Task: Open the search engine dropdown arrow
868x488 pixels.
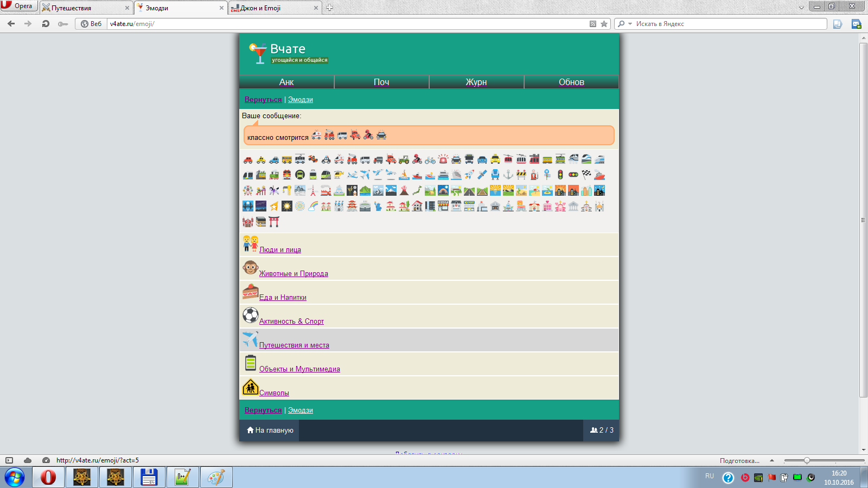Action: pos(630,24)
